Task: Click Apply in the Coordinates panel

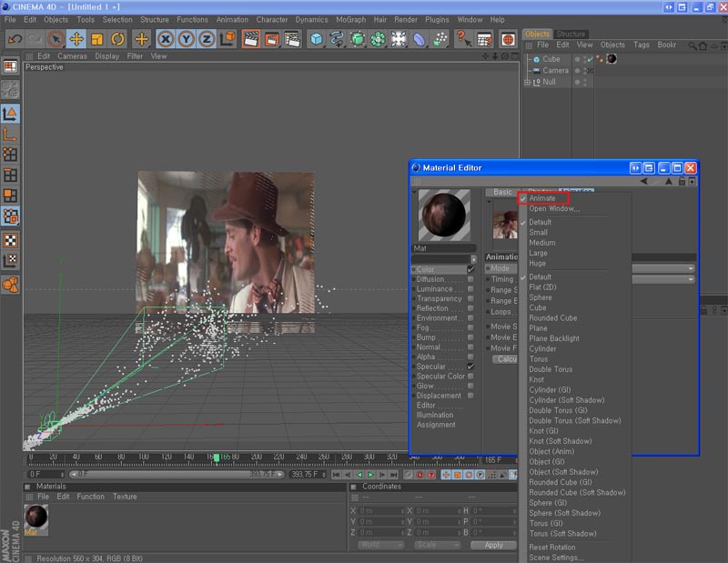Action: (493, 545)
